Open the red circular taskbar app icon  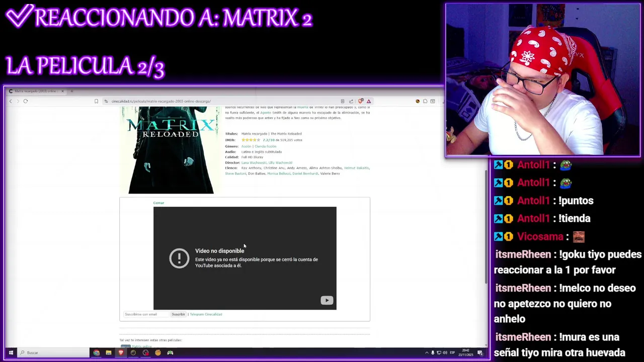click(145, 352)
